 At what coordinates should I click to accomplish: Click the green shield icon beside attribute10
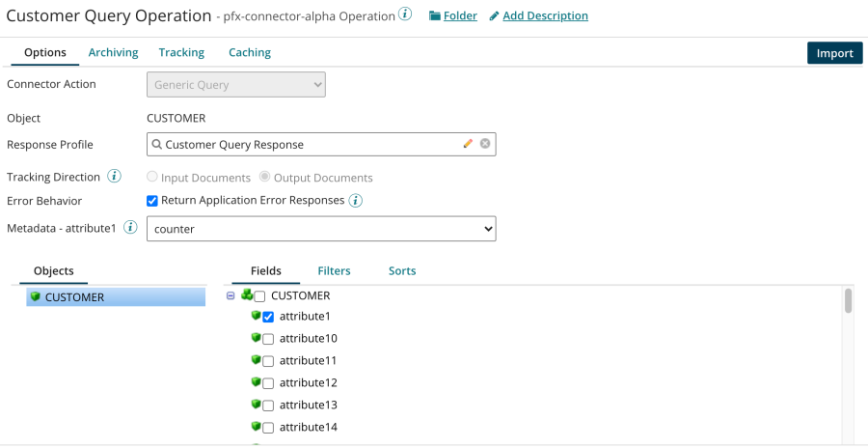[257, 338]
